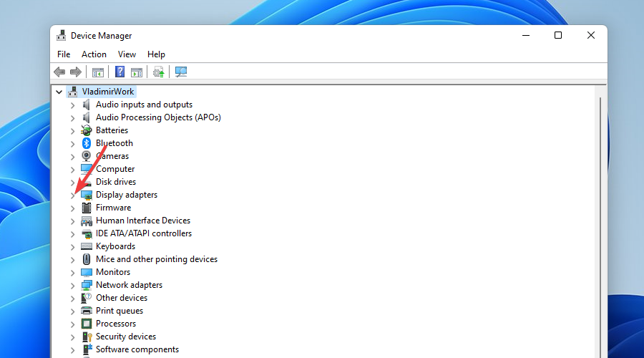Click the Bluetooth icon

pyautogui.click(x=87, y=143)
